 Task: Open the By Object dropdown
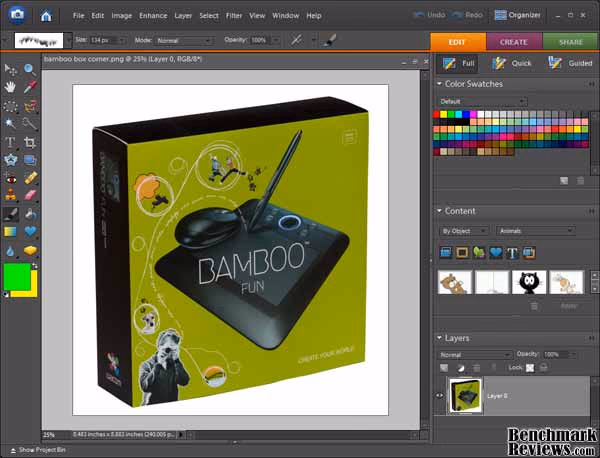coord(464,231)
